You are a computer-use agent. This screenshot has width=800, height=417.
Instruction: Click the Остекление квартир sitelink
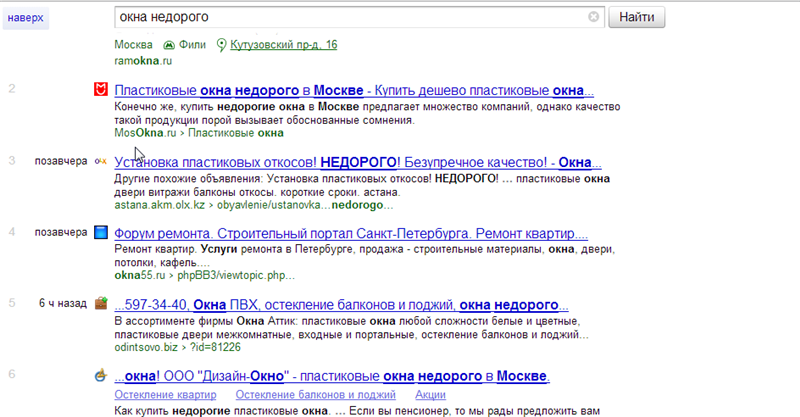165,395
